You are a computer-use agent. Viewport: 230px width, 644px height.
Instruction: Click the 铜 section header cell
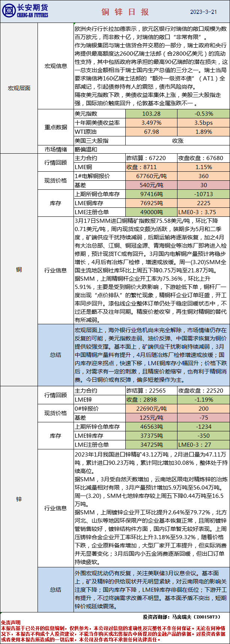click(19, 270)
